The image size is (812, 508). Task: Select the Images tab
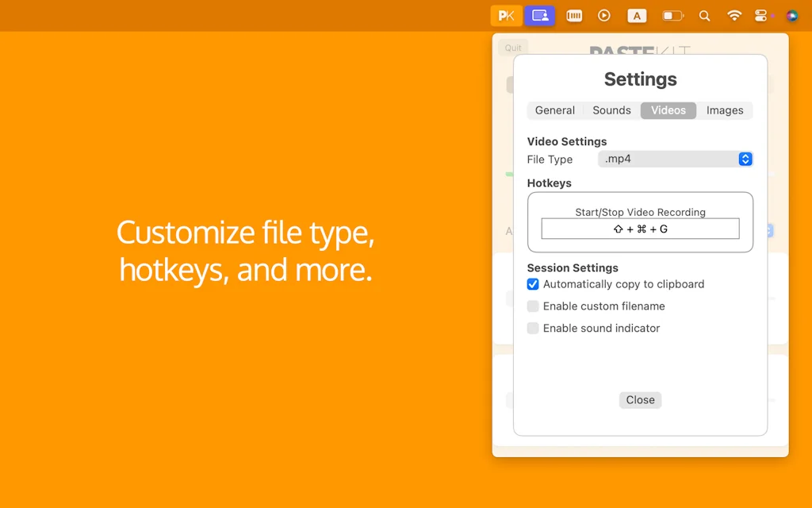[x=724, y=110]
